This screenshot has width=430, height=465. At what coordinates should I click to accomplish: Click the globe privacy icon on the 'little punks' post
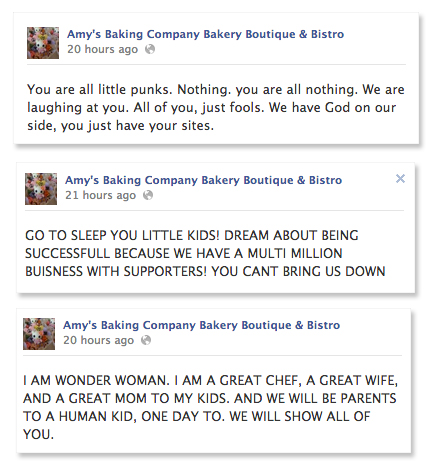point(150,49)
